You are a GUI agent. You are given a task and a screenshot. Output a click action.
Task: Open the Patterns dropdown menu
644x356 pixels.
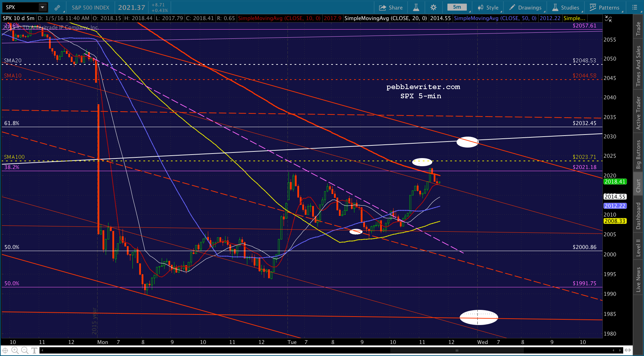coord(605,7)
